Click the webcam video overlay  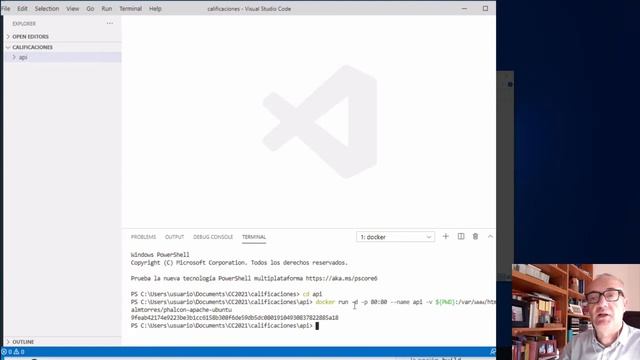tap(576, 312)
